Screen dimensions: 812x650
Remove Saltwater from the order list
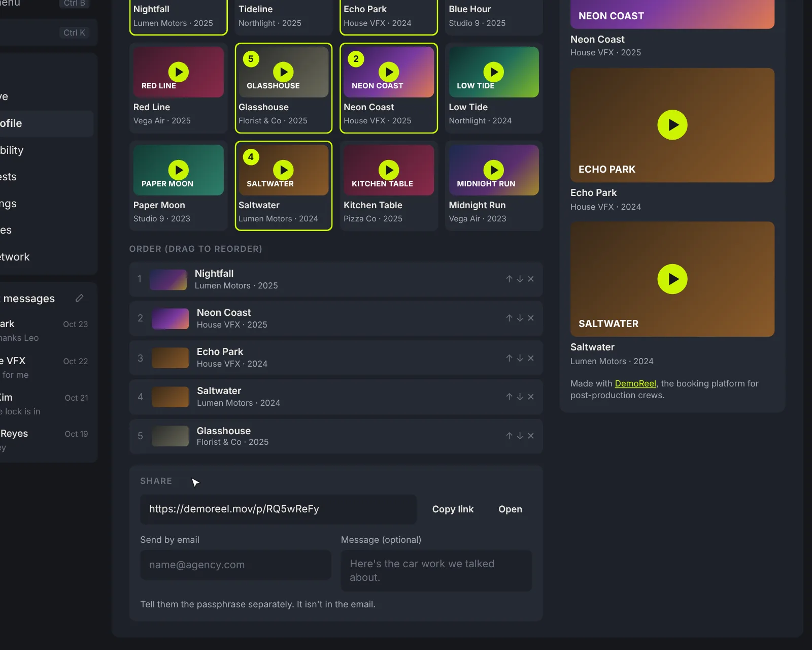pos(531,397)
